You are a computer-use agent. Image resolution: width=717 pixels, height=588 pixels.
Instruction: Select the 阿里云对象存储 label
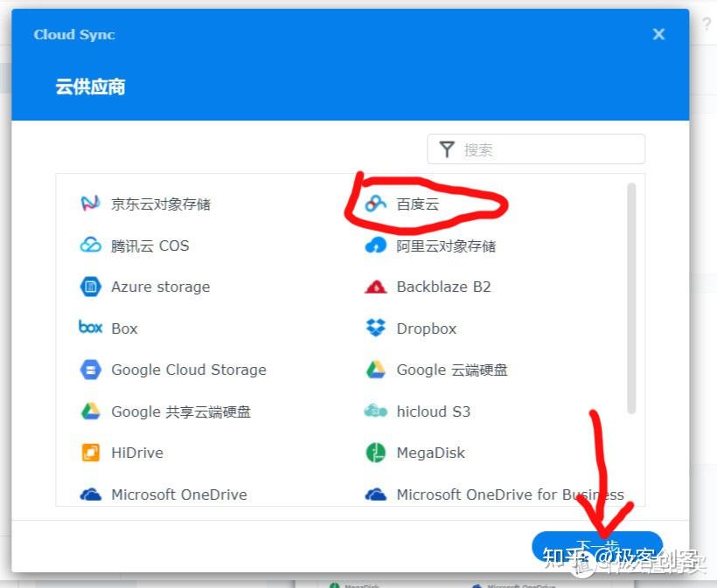pyautogui.click(x=446, y=246)
